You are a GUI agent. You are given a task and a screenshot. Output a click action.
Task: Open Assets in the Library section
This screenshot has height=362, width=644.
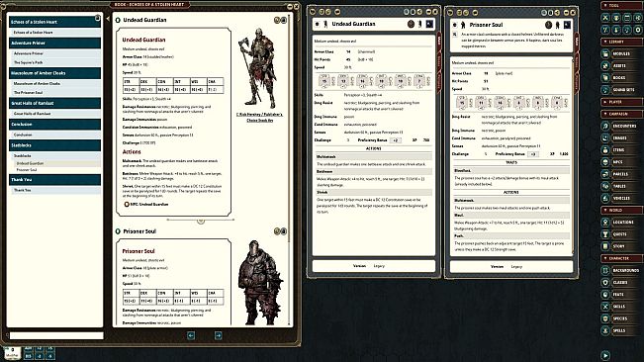pyautogui.click(x=621, y=65)
